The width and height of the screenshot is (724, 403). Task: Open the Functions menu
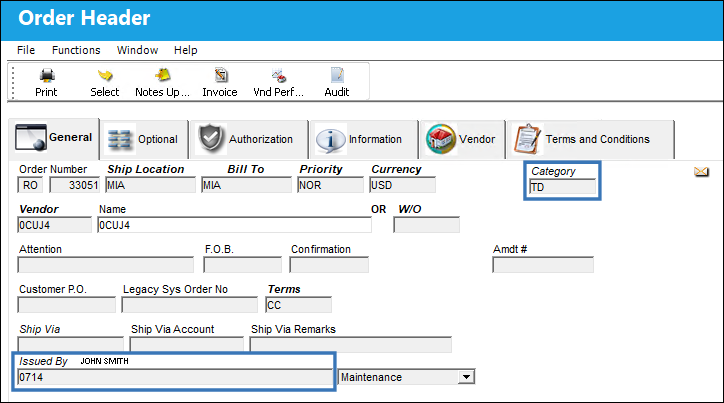76,50
